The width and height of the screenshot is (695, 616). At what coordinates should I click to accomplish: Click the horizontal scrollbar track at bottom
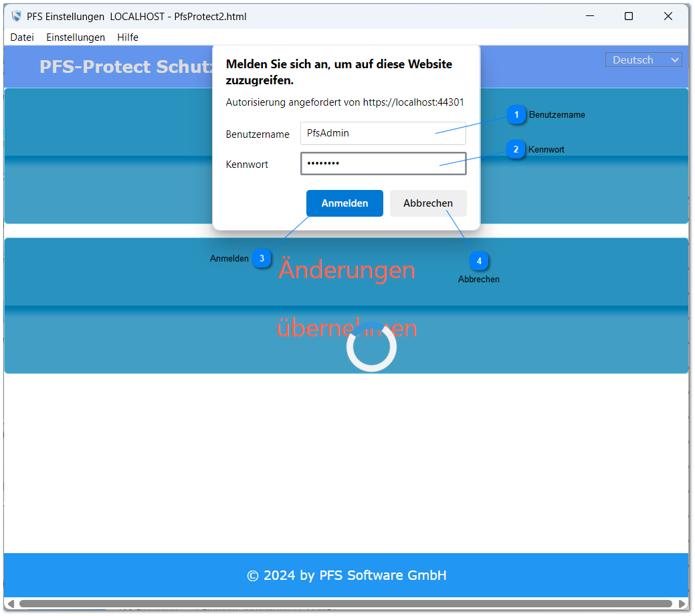[x=346, y=604]
